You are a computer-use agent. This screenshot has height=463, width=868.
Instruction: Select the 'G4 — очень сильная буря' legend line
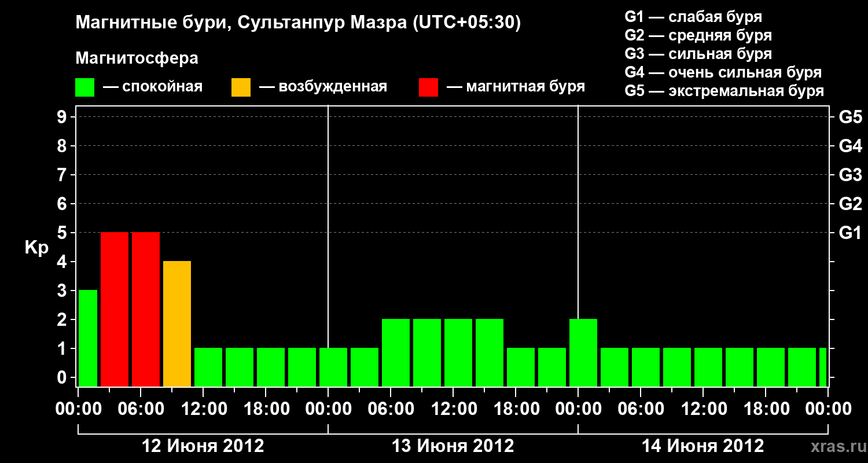(723, 72)
